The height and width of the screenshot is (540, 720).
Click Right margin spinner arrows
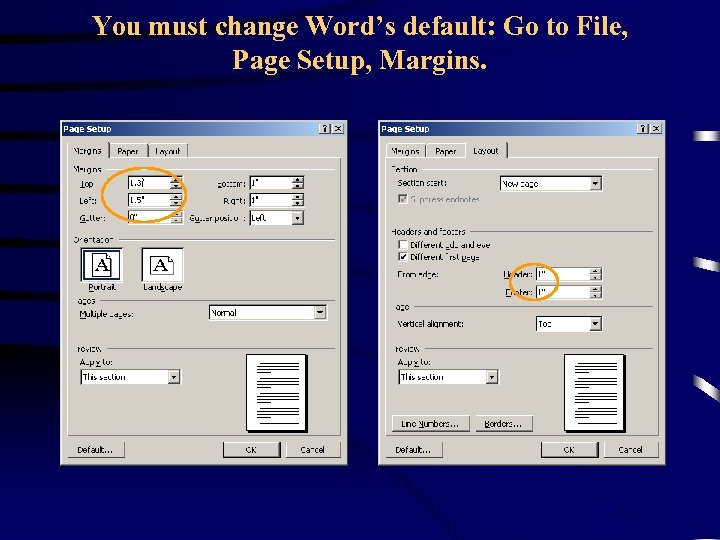298,200
